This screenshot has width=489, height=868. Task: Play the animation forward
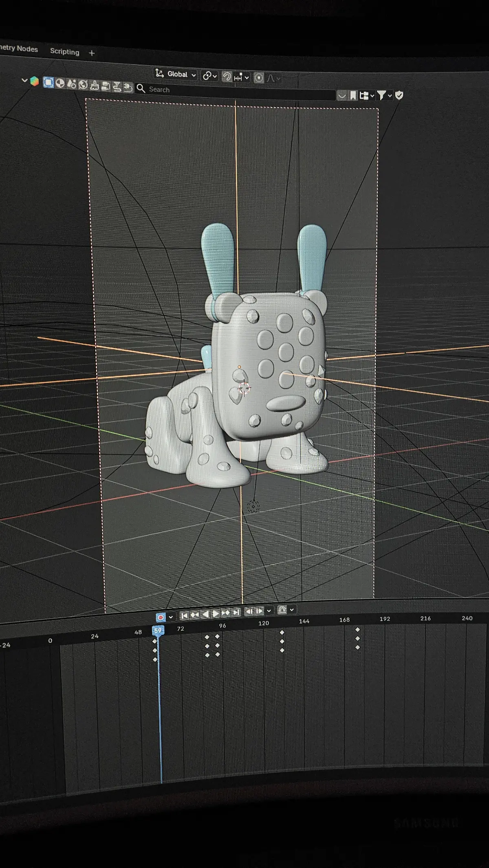216,613
